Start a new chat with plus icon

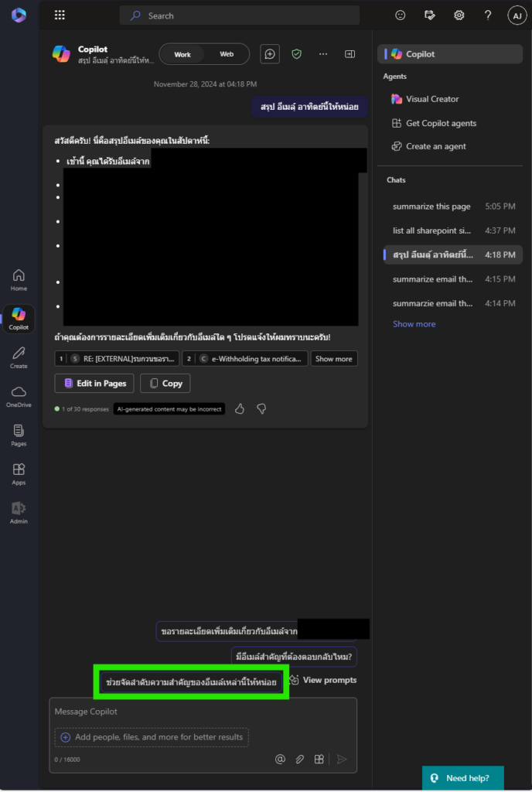click(270, 54)
